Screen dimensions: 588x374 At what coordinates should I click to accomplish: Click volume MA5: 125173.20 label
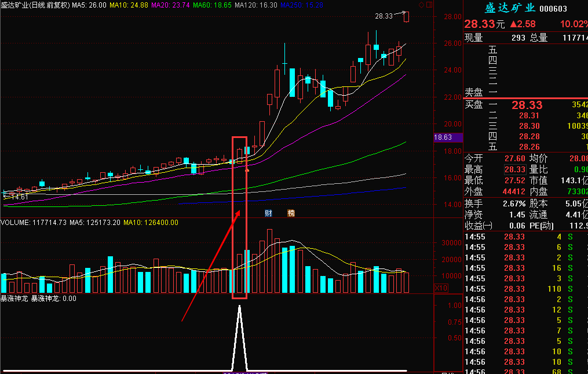(x=95, y=223)
